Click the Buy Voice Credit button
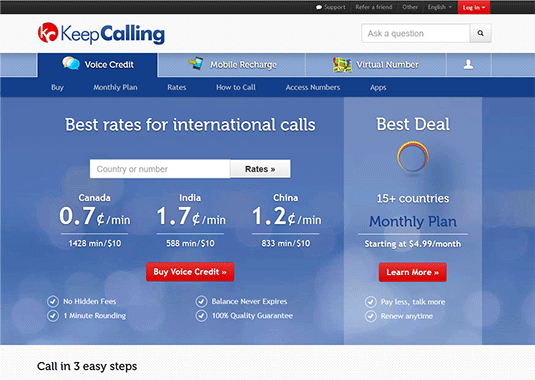 point(190,272)
